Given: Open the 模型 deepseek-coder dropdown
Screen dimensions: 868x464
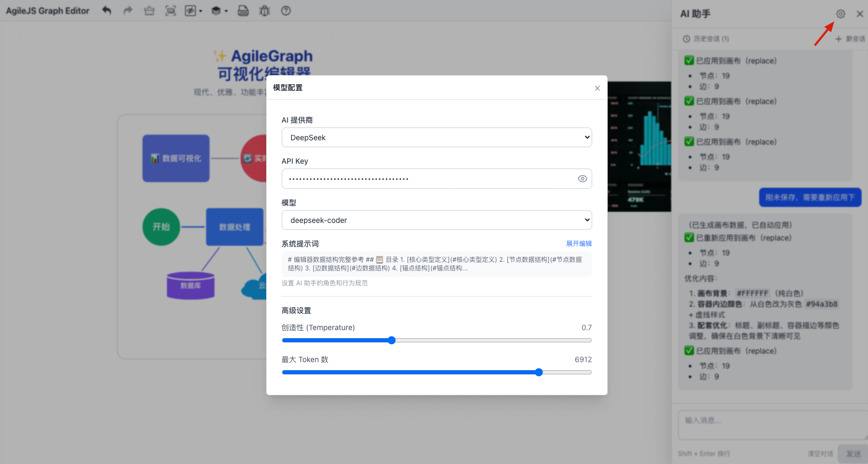Looking at the screenshot, I should (x=437, y=220).
